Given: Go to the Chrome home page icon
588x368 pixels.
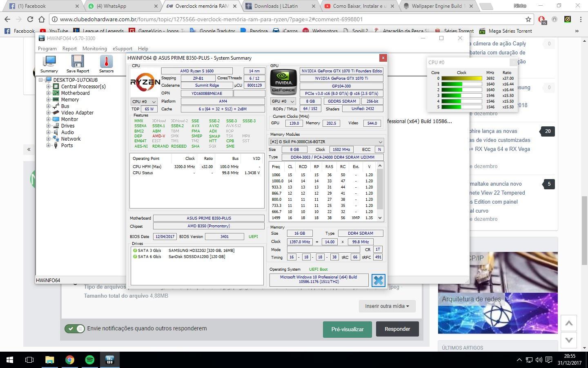Looking at the screenshot, I should pyautogui.click(x=42, y=19).
